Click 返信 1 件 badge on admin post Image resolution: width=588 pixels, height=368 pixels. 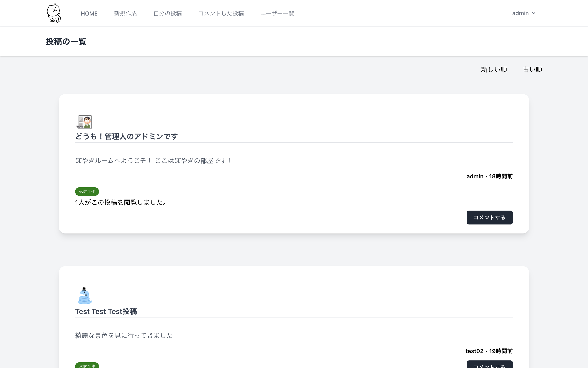87,192
